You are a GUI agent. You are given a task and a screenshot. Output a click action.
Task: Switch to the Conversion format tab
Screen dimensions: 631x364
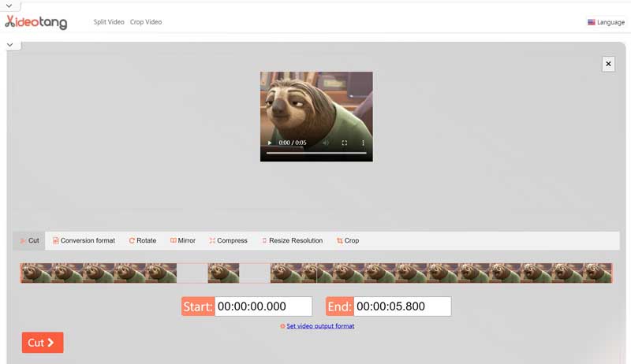84,240
